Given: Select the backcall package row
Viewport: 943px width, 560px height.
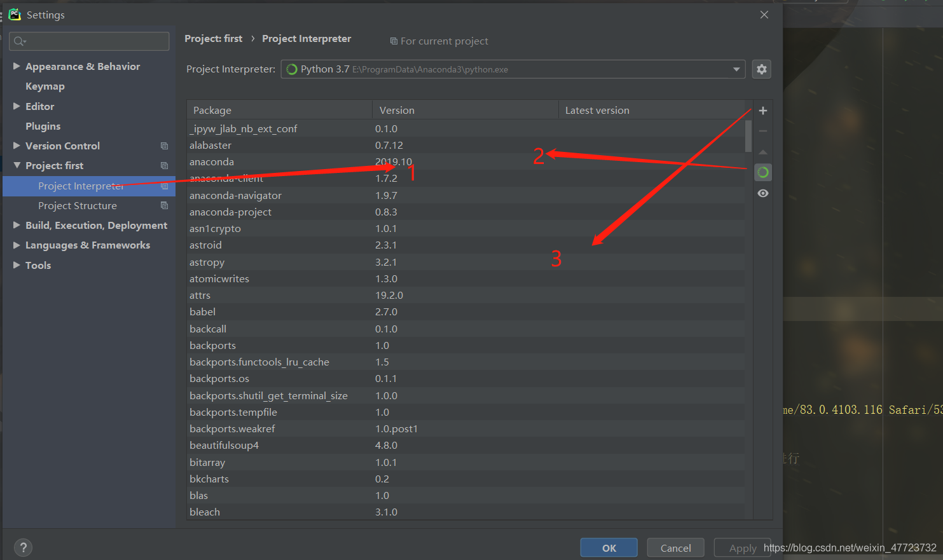Looking at the screenshot, I should (466, 329).
